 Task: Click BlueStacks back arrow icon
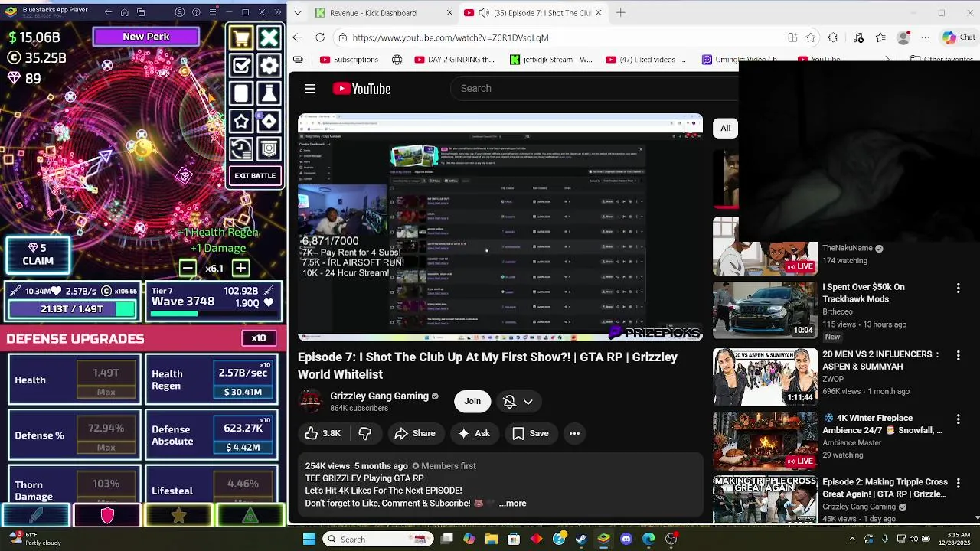pos(108,12)
